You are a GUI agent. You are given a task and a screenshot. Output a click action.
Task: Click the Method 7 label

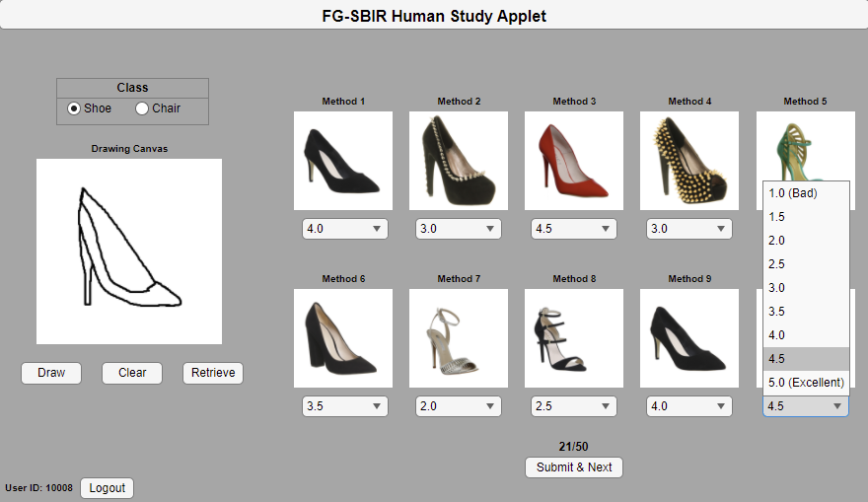pyautogui.click(x=459, y=279)
